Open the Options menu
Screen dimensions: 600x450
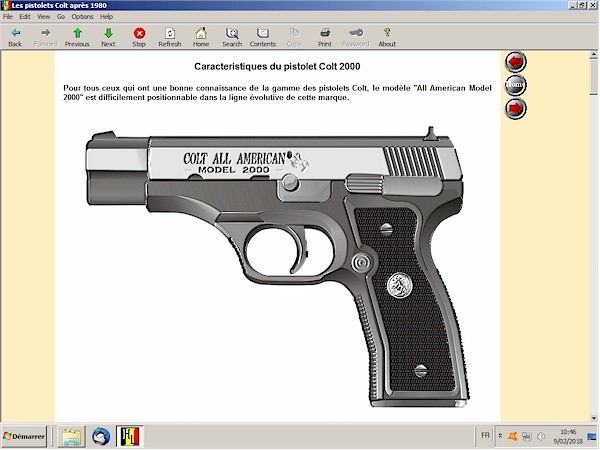tap(82, 16)
